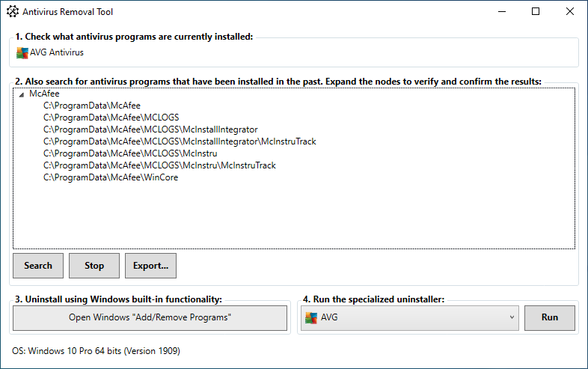
Task: Click the AVG Antivirus icon in installed list
Action: click(x=22, y=52)
